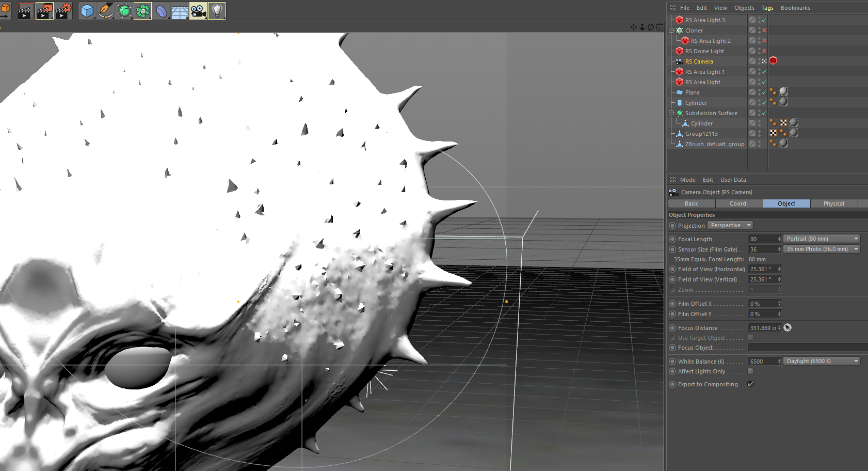This screenshot has height=471, width=868.
Task: Select the RS Camera object
Action: point(699,61)
